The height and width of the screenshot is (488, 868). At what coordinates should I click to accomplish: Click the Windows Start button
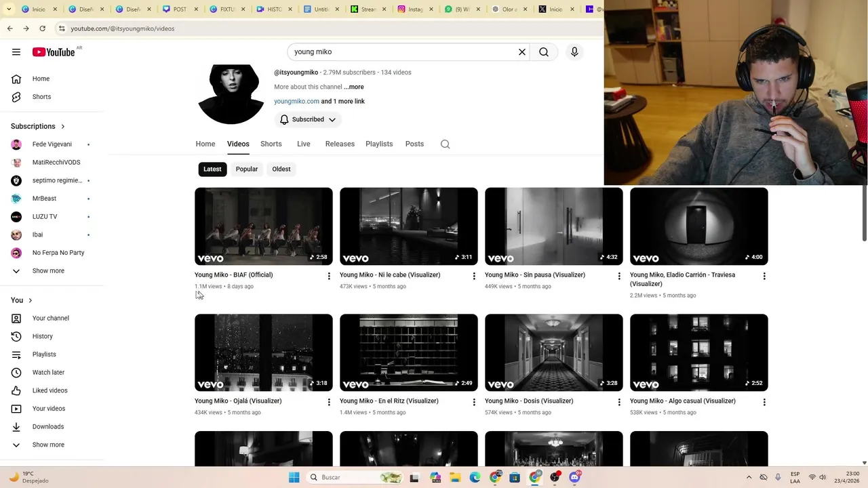pos(294,477)
